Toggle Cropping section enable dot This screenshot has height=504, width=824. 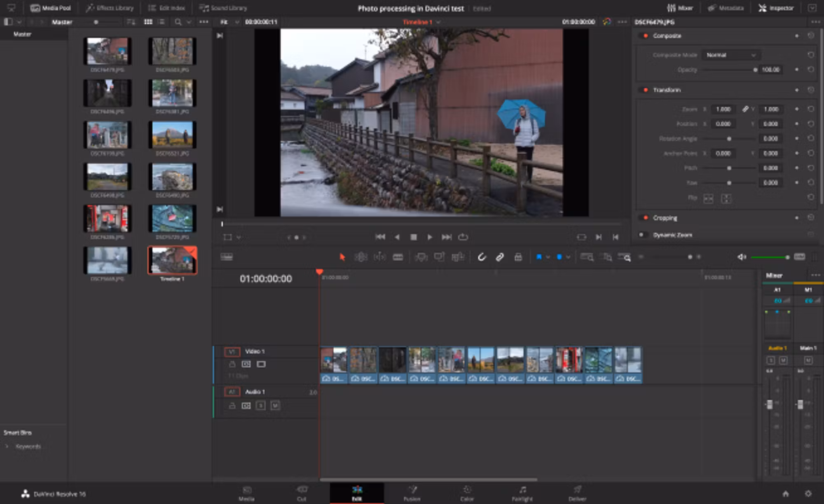pos(646,218)
